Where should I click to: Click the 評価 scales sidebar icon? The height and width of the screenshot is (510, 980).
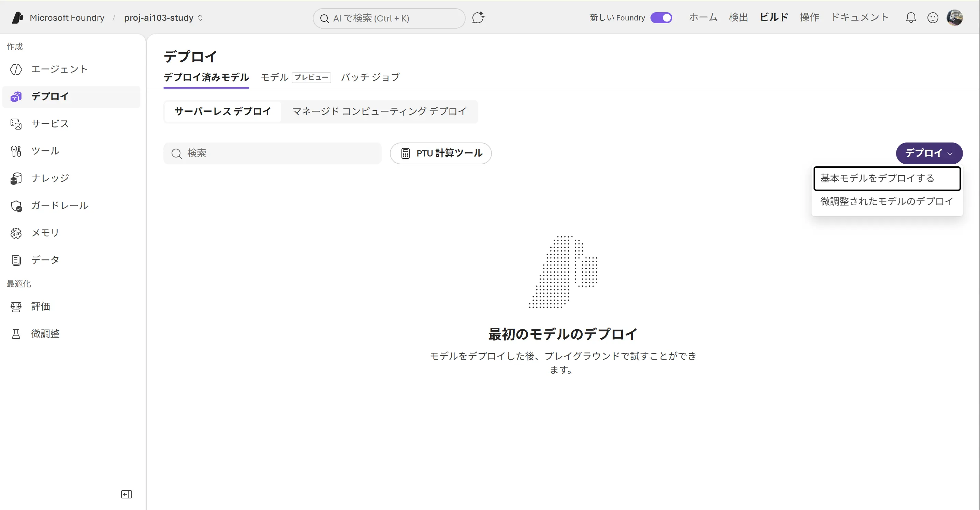point(16,306)
